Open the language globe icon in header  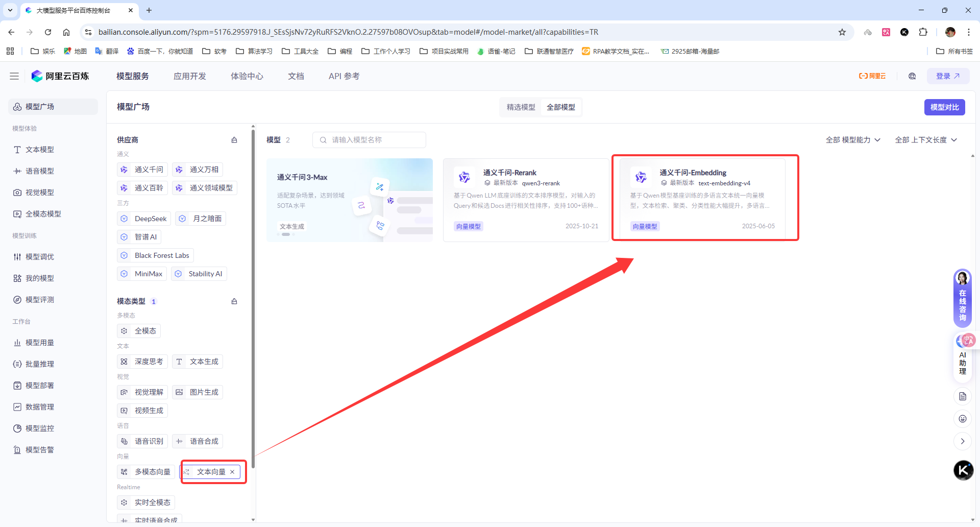click(912, 76)
